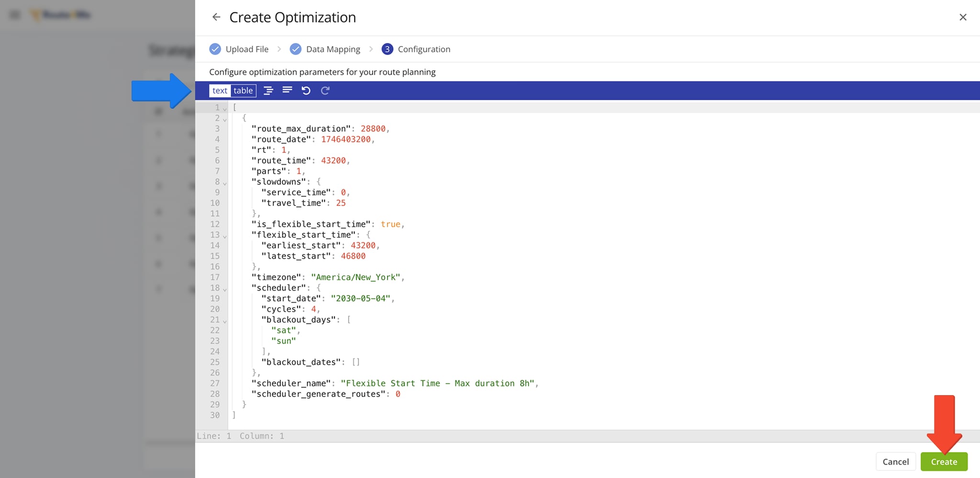Image resolution: width=980 pixels, height=478 pixels.
Task: Open the Upload File step
Action: coord(239,49)
